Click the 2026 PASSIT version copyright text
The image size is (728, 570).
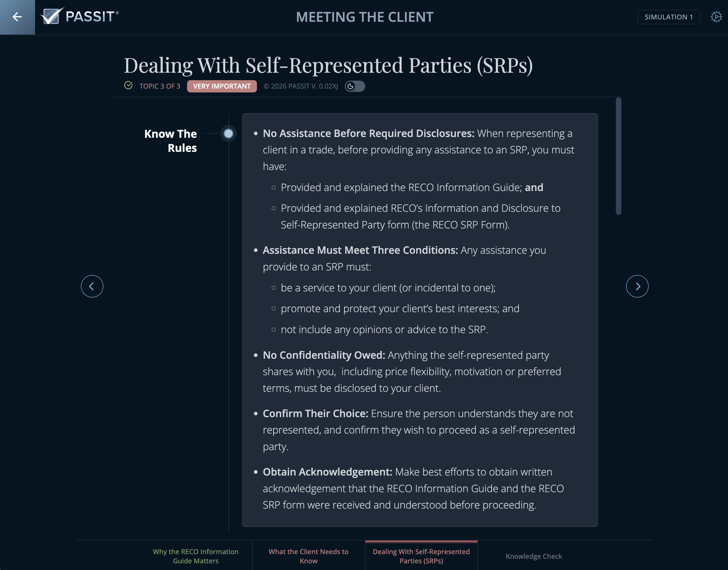pyautogui.click(x=301, y=87)
